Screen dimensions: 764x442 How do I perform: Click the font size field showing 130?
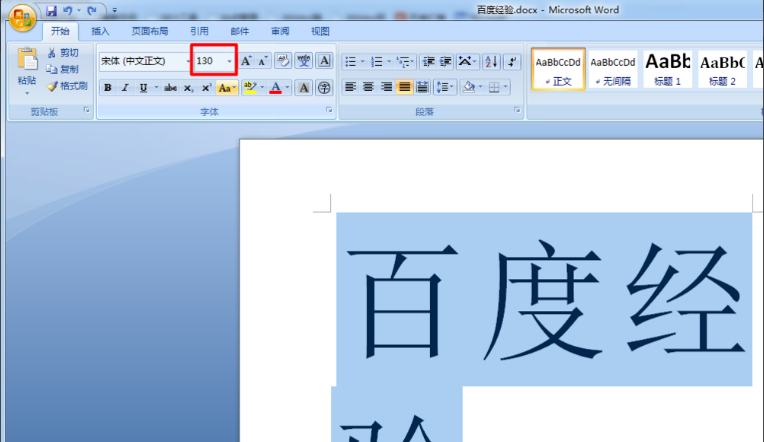click(x=210, y=61)
